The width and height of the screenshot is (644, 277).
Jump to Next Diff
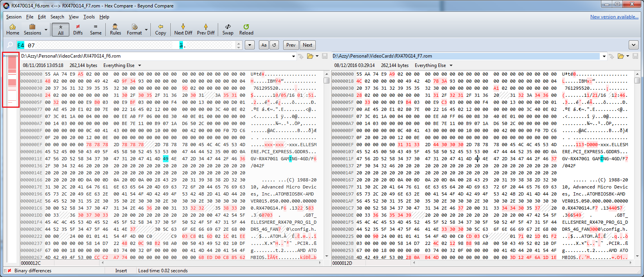pyautogui.click(x=183, y=29)
